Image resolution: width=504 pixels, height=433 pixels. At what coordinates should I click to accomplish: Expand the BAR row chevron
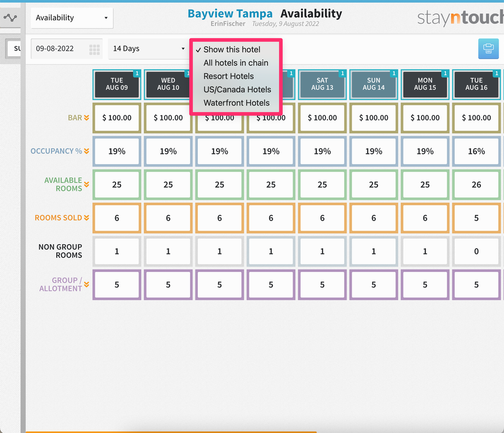tap(87, 118)
